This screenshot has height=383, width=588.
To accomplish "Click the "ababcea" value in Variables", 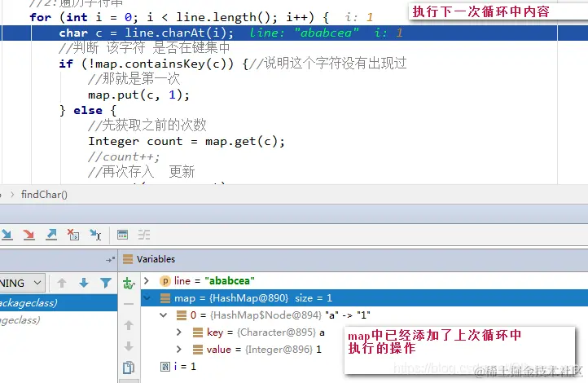I will point(230,281).
